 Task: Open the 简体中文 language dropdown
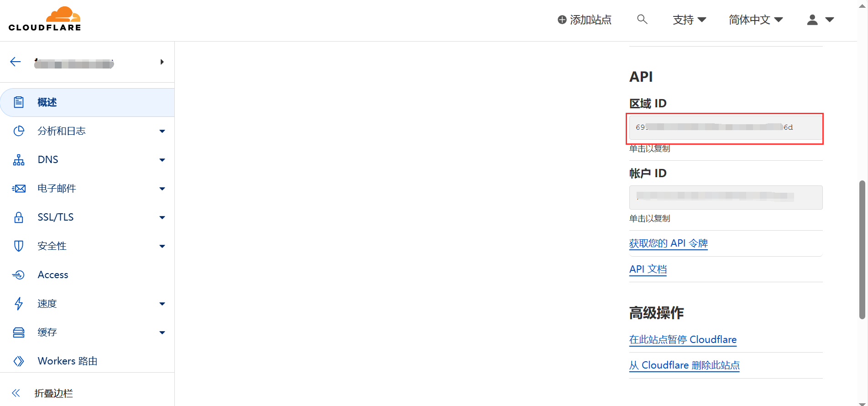[756, 20]
